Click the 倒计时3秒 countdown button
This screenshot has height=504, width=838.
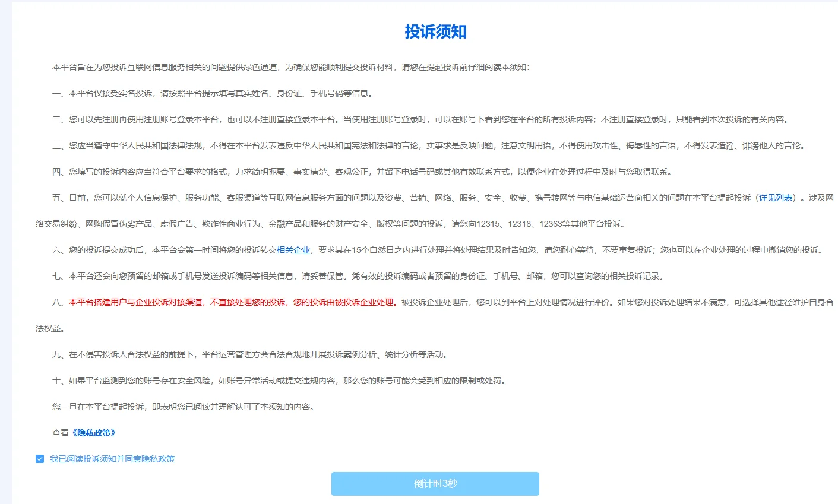click(435, 483)
